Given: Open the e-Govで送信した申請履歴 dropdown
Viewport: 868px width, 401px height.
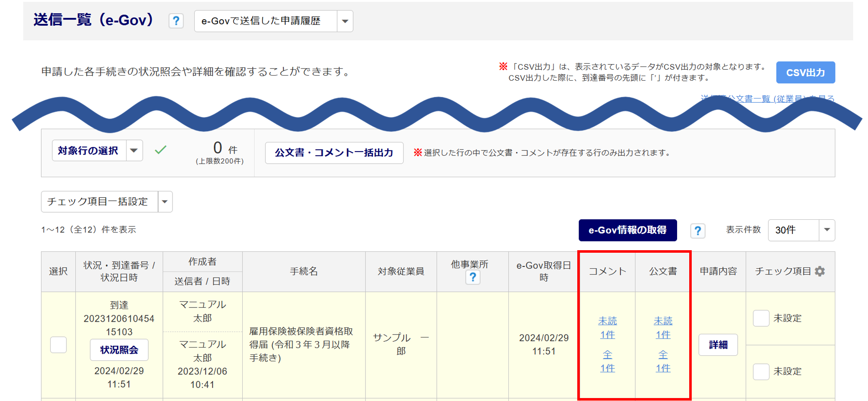Looking at the screenshot, I should [x=345, y=21].
